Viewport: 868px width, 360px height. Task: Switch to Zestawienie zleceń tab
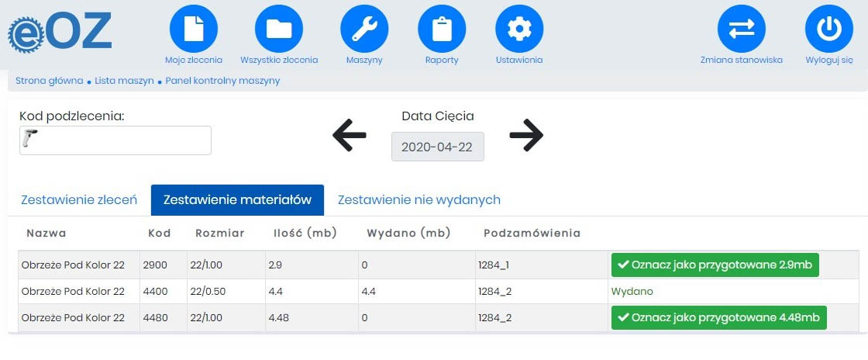coord(79,199)
